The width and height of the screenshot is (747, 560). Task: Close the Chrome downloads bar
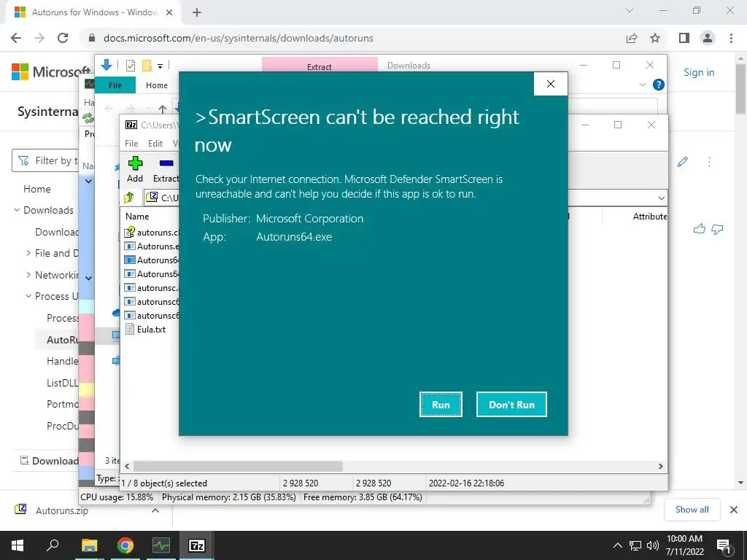click(x=734, y=510)
